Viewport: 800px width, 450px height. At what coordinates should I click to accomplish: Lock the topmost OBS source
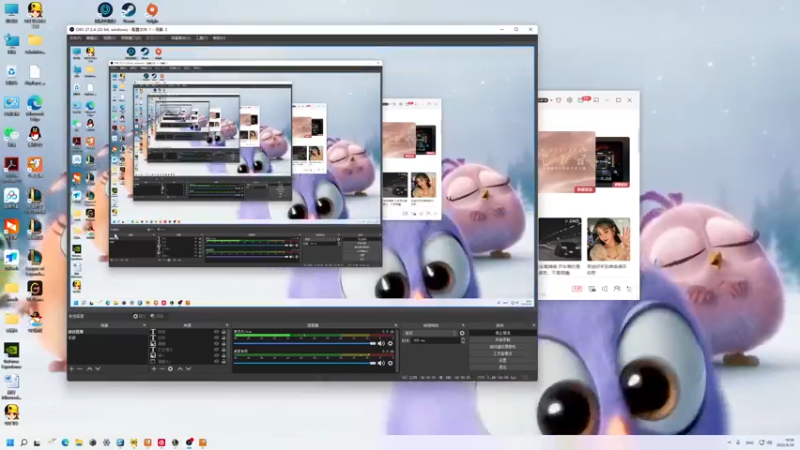click(223, 332)
